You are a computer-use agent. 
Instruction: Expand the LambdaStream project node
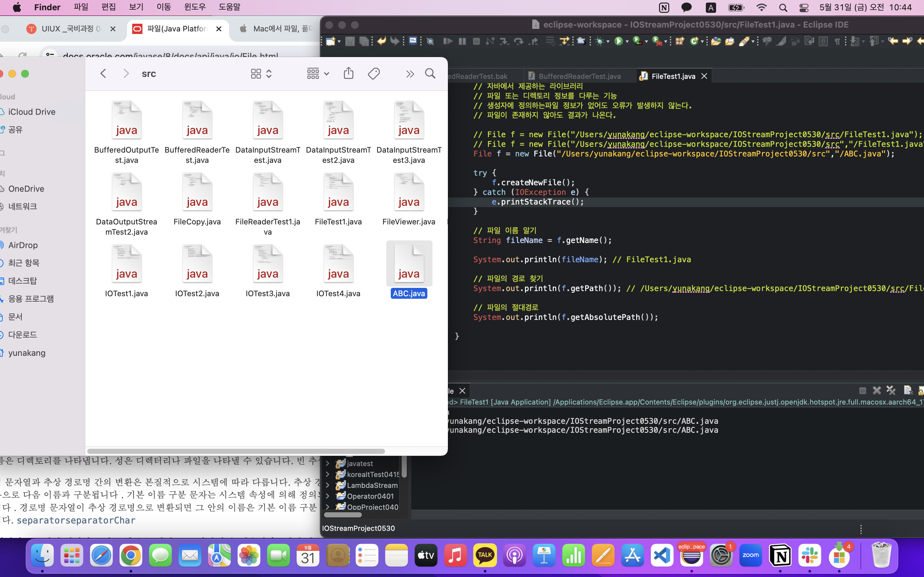328,485
